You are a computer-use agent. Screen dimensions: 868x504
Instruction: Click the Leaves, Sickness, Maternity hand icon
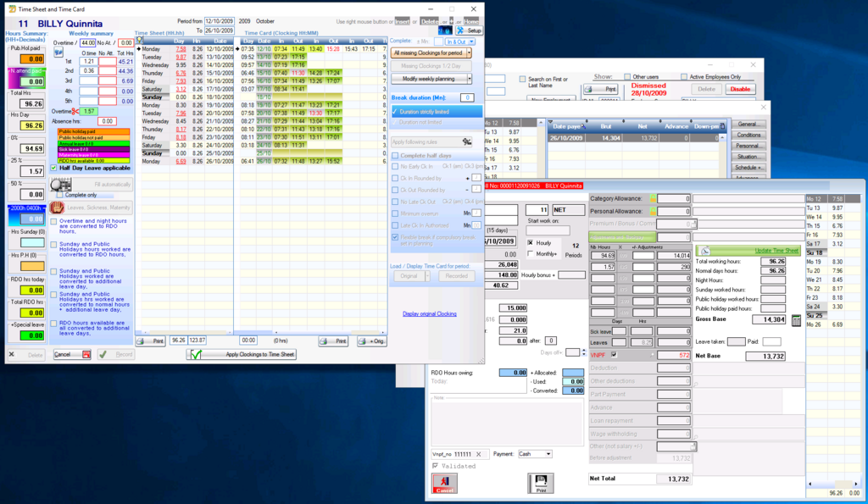point(57,207)
